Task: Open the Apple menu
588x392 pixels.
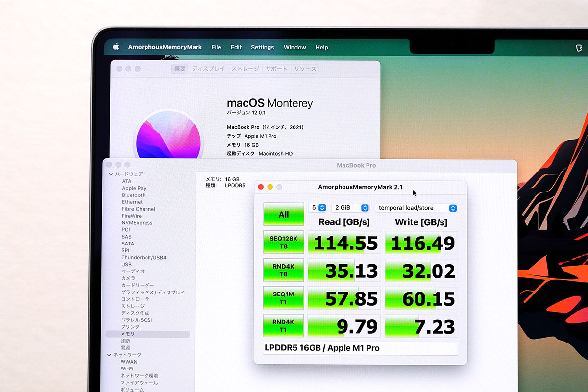Action: [116, 47]
